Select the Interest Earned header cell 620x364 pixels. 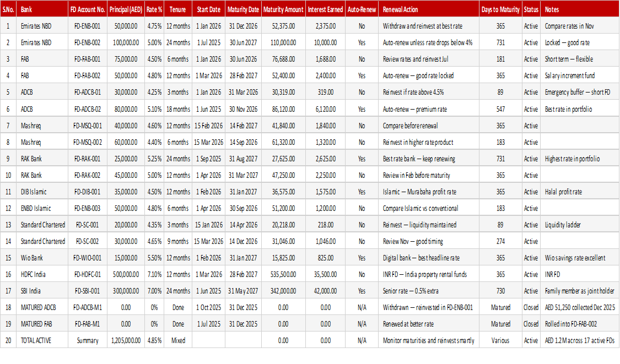click(325, 9)
